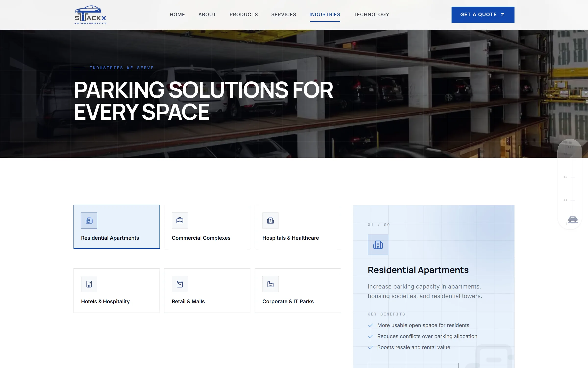Select the Corporate & IT Parks factory icon

[x=270, y=284]
